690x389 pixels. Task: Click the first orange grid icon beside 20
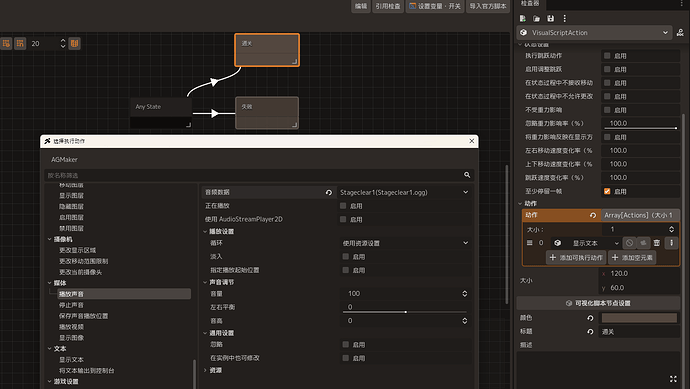(x=6, y=43)
